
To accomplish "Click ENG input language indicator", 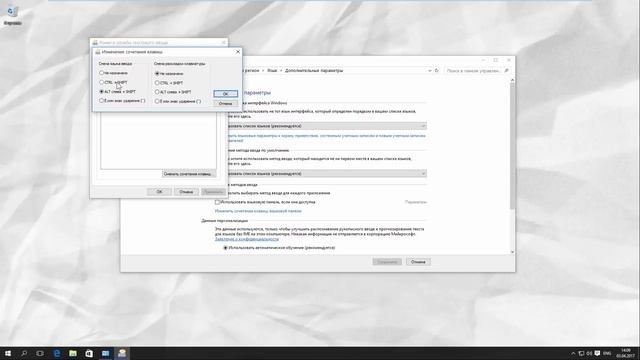I will [x=607, y=353].
